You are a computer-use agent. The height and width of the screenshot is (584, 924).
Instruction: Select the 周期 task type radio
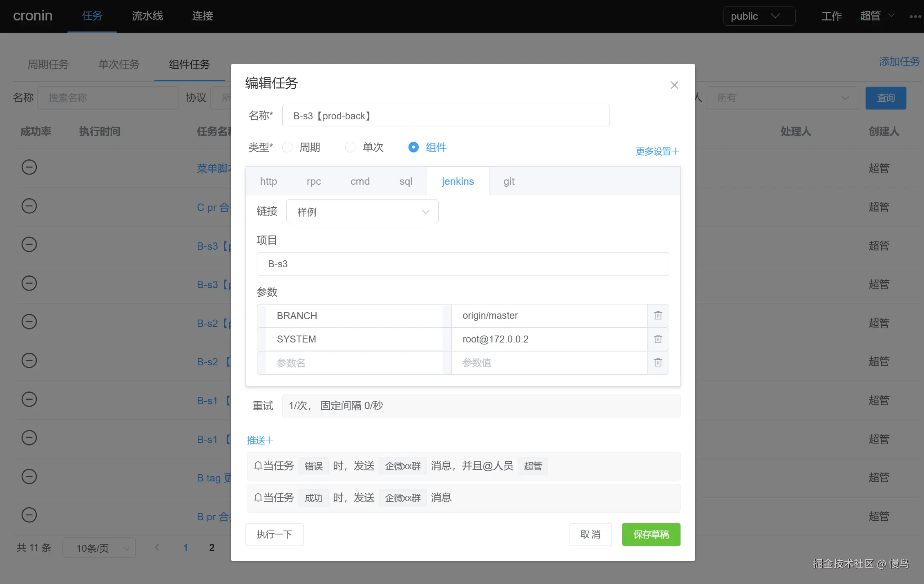click(x=288, y=147)
